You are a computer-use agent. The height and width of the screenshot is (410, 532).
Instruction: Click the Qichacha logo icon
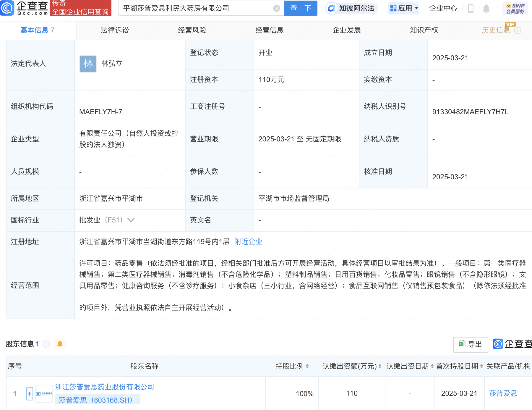point(7,8)
